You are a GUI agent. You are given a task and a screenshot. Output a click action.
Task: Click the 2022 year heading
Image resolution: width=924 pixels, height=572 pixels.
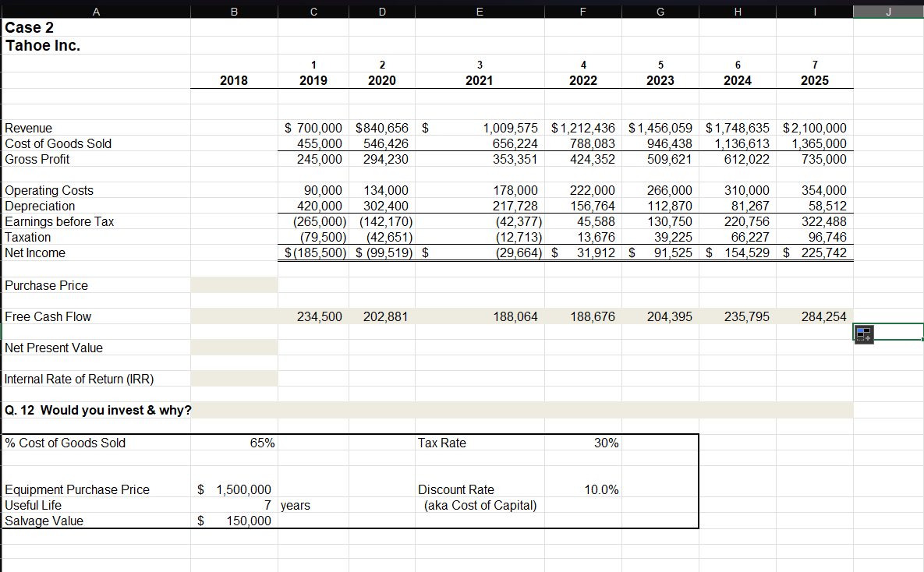click(582, 81)
